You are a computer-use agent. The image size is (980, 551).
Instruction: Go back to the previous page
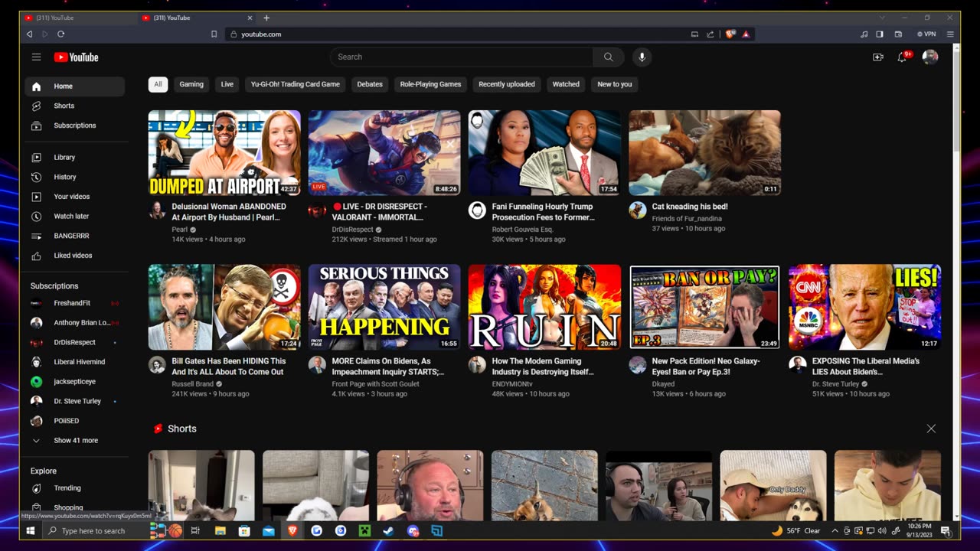pyautogui.click(x=29, y=34)
